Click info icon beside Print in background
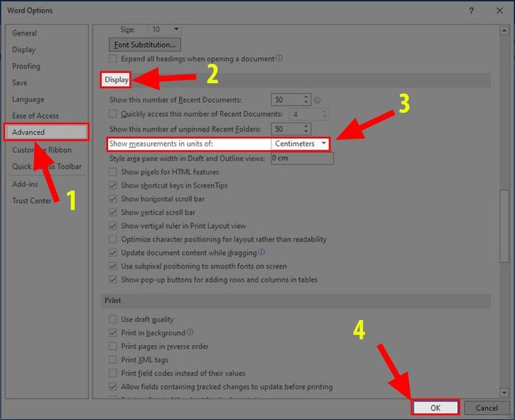 pos(190,332)
